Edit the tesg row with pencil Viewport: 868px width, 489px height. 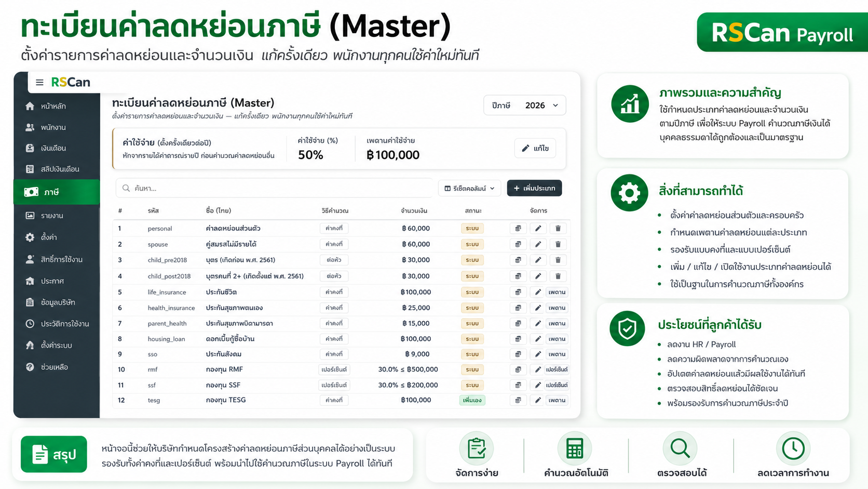538,400
